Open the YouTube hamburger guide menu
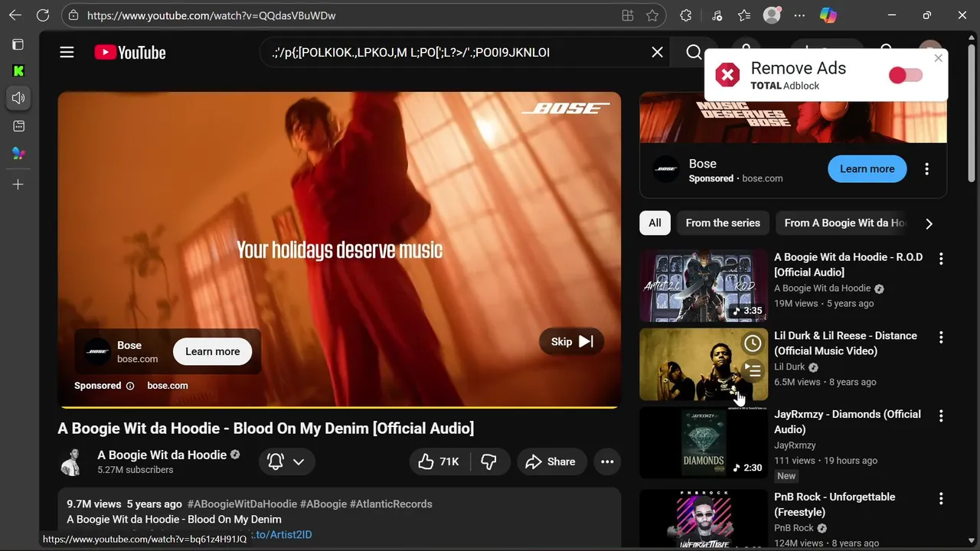This screenshot has width=980, height=551. (67, 52)
